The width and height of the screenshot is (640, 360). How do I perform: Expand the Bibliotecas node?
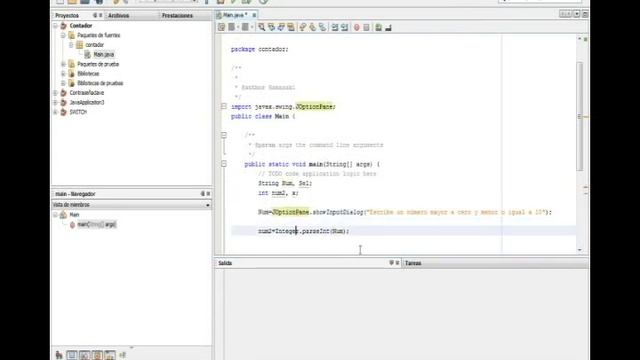tap(63, 74)
